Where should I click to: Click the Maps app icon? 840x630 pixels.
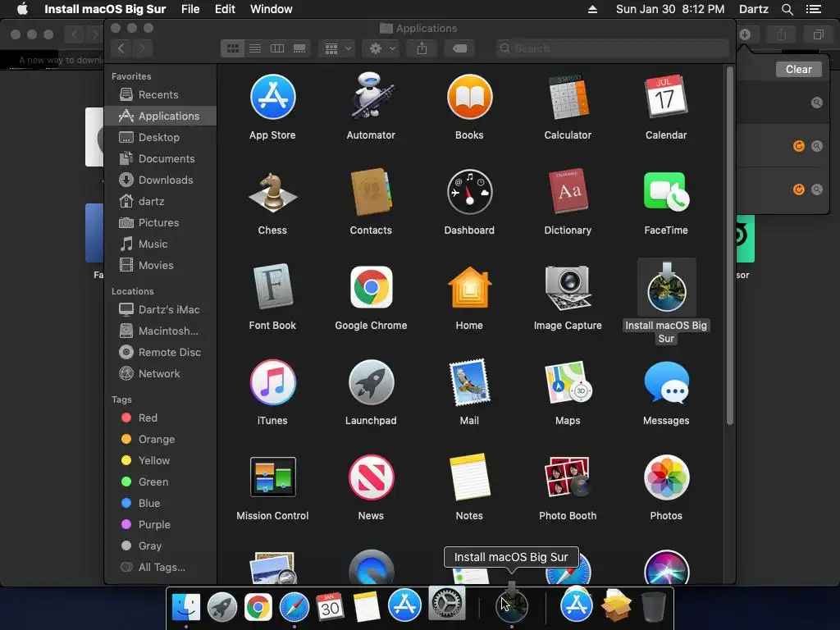[x=568, y=382]
